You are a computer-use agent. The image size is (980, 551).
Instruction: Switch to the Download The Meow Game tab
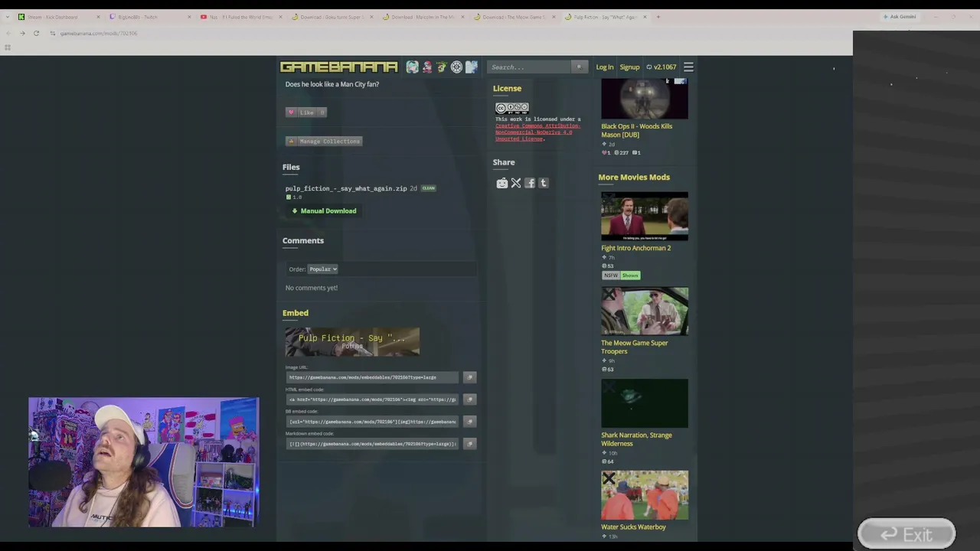tap(514, 17)
